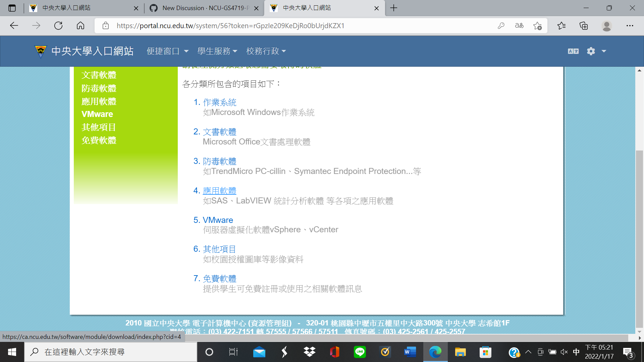Screen dimensions: 644x362
Task: Add this page to favorites via star icon
Action: pyautogui.click(x=538, y=25)
